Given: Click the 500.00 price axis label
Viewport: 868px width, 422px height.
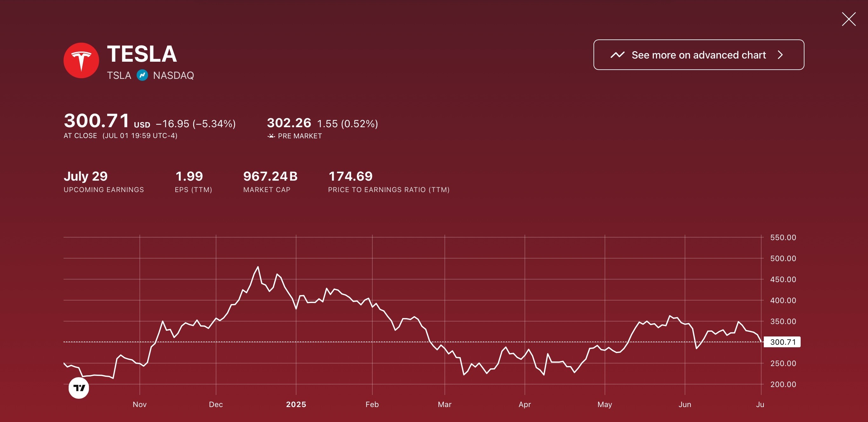Looking at the screenshot, I should coord(783,259).
